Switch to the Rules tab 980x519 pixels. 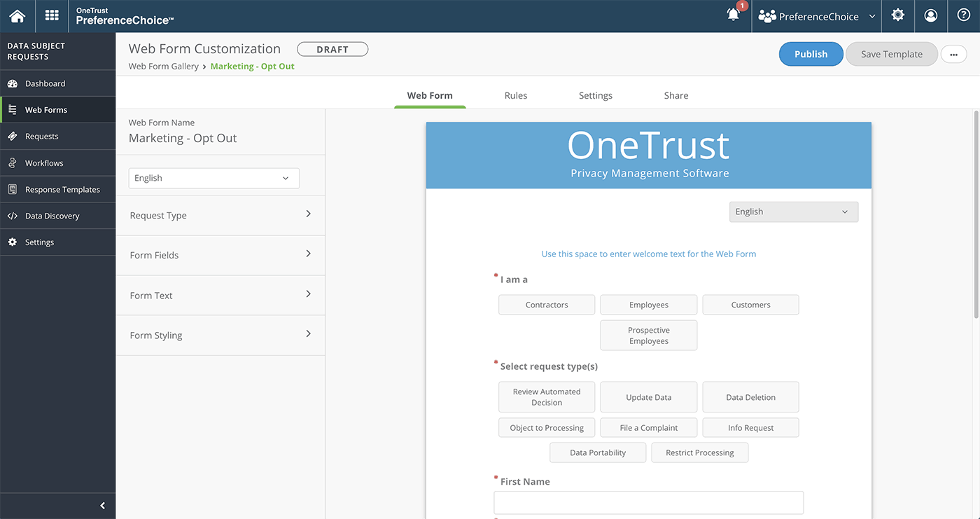(516, 95)
